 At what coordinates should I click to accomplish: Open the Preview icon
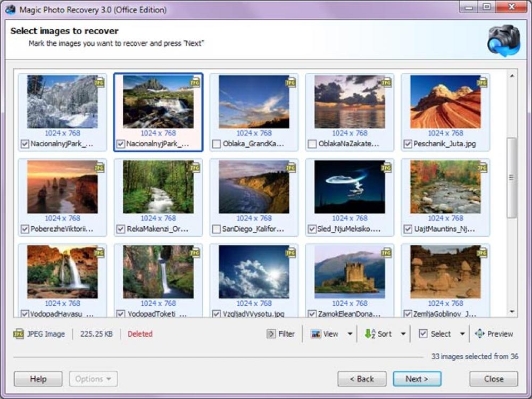point(479,334)
